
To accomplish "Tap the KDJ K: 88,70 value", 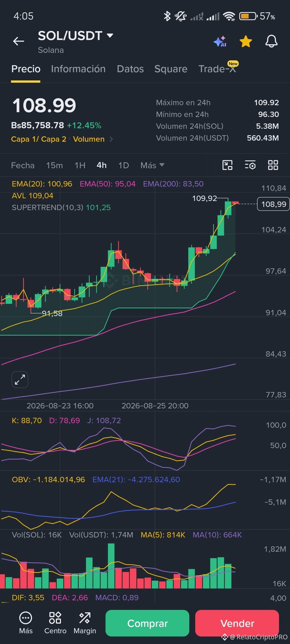I will [x=27, y=420].
